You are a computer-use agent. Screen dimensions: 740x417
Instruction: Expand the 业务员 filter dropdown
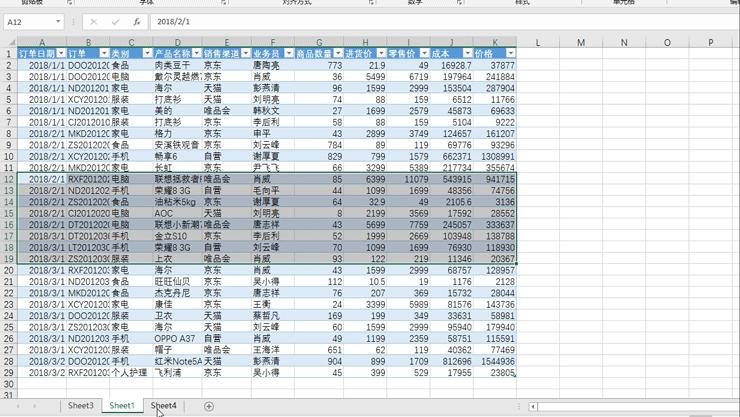289,54
